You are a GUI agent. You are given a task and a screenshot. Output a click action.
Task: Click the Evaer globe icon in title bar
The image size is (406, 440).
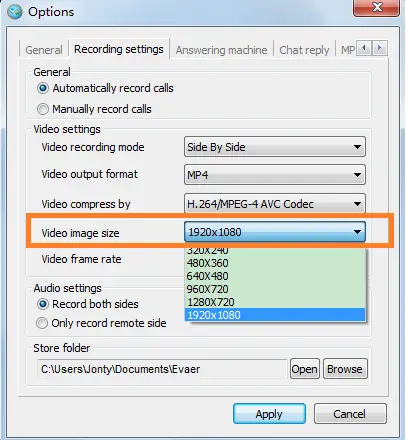[x=15, y=12]
